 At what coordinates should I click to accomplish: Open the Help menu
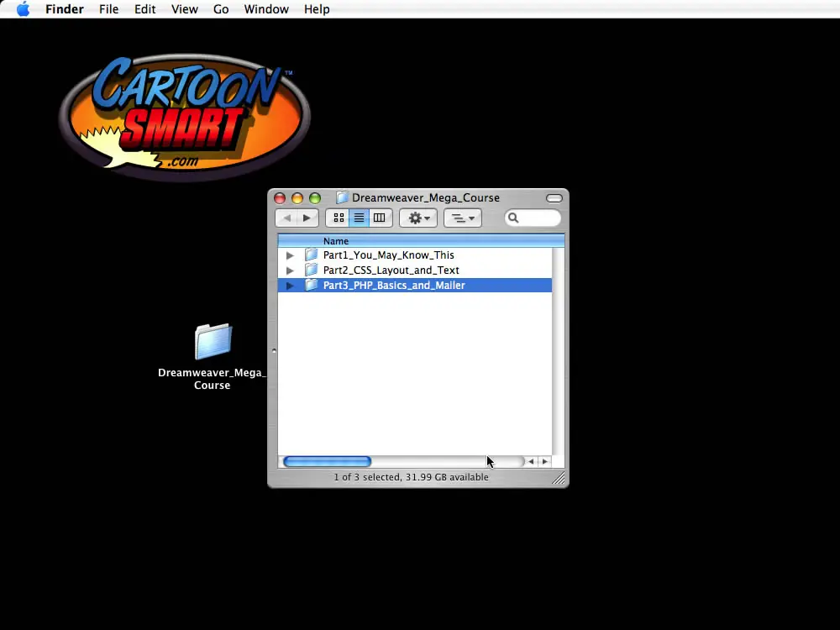pos(317,9)
